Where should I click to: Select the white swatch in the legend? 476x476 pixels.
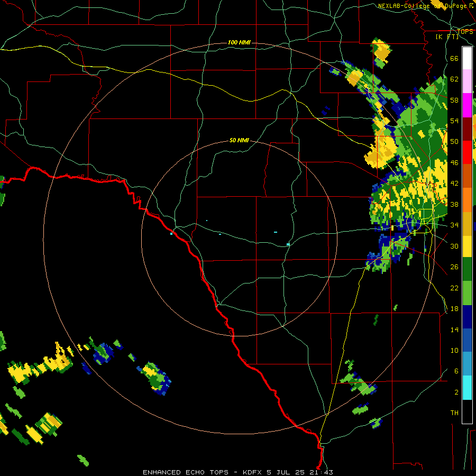point(467,58)
